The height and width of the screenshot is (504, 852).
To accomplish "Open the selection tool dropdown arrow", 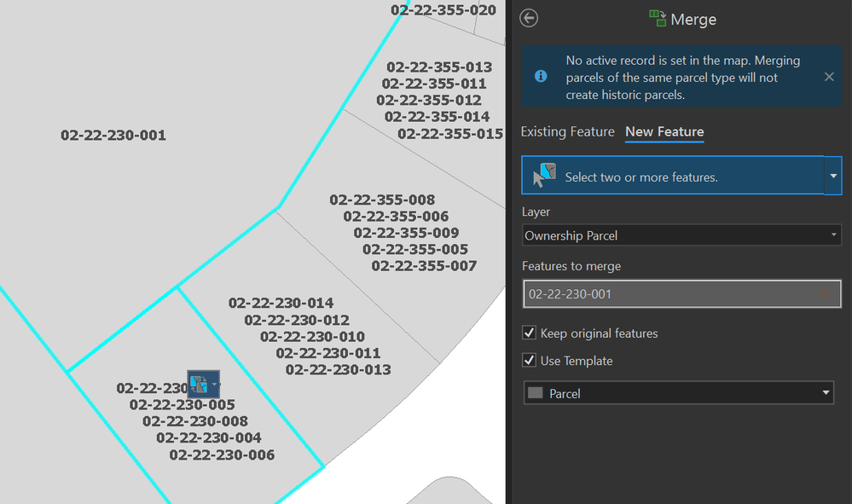I will click(x=833, y=176).
